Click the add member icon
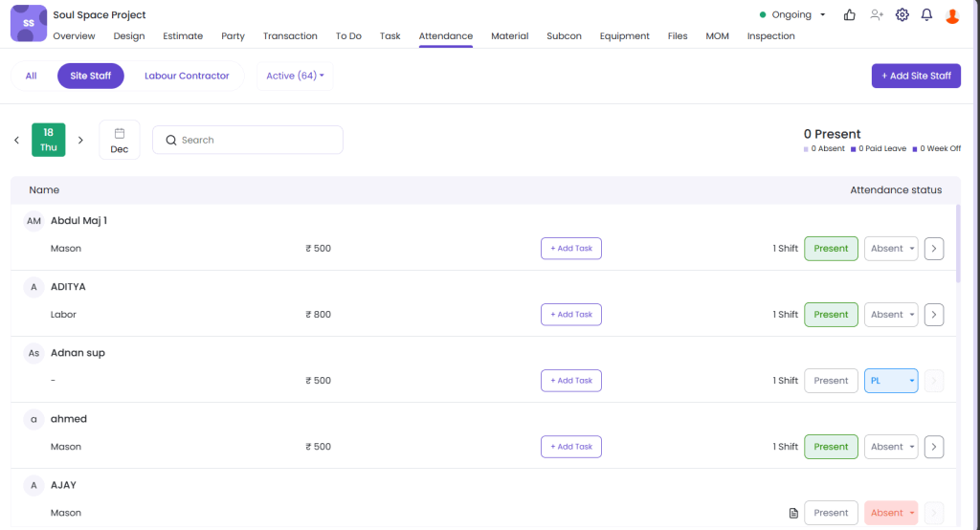This screenshot has width=980, height=530. tap(876, 15)
